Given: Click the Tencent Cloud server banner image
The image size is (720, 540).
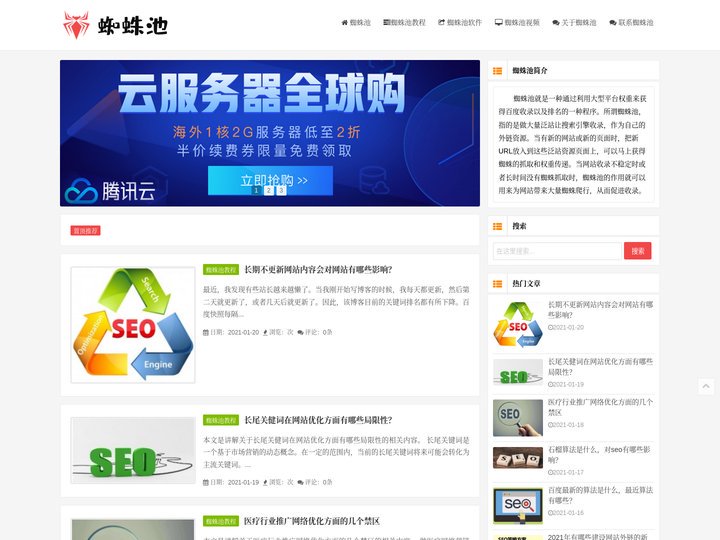Looking at the screenshot, I should tap(270, 133).
